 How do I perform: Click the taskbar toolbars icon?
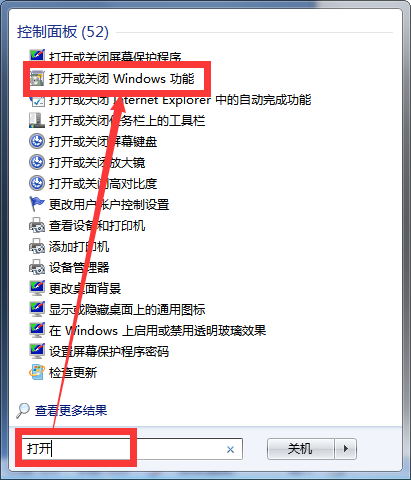tap(37, 120)
